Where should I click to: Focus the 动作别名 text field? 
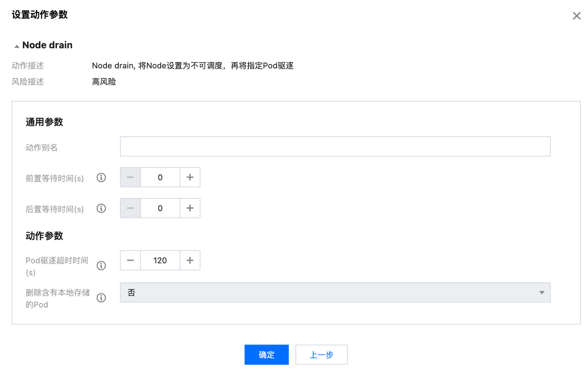click(x=335, y=146)
